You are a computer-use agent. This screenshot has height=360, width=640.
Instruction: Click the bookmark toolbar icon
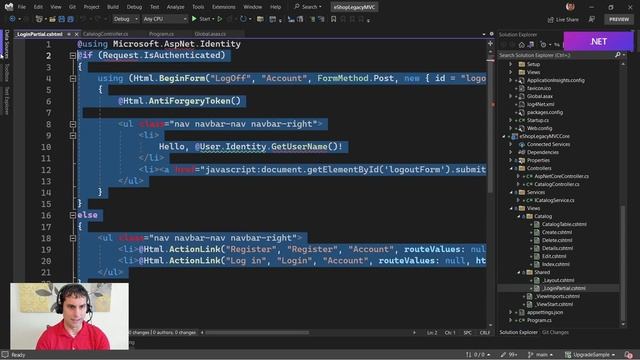click(333, 19)
